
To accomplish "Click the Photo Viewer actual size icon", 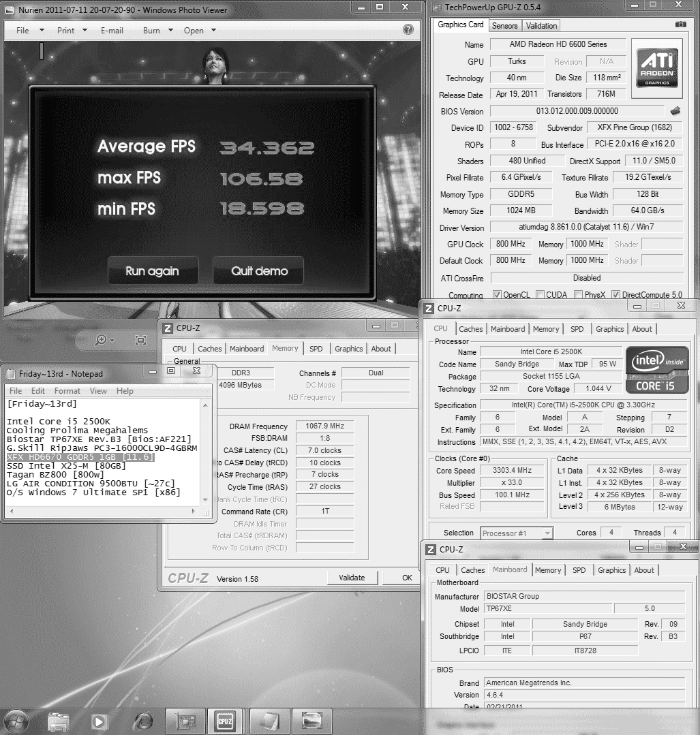I will click(140, 340).
